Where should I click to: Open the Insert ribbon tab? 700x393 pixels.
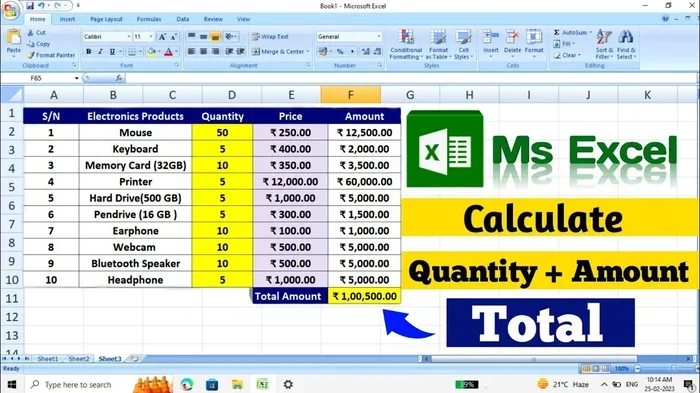[x=67, y=19]
